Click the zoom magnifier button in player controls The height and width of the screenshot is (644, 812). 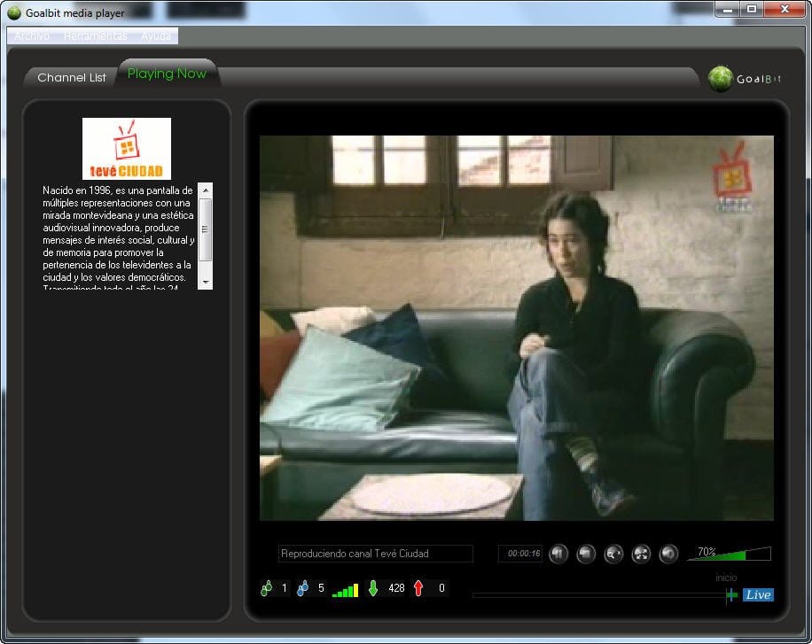pyautogui.click(x=613, y=554)
